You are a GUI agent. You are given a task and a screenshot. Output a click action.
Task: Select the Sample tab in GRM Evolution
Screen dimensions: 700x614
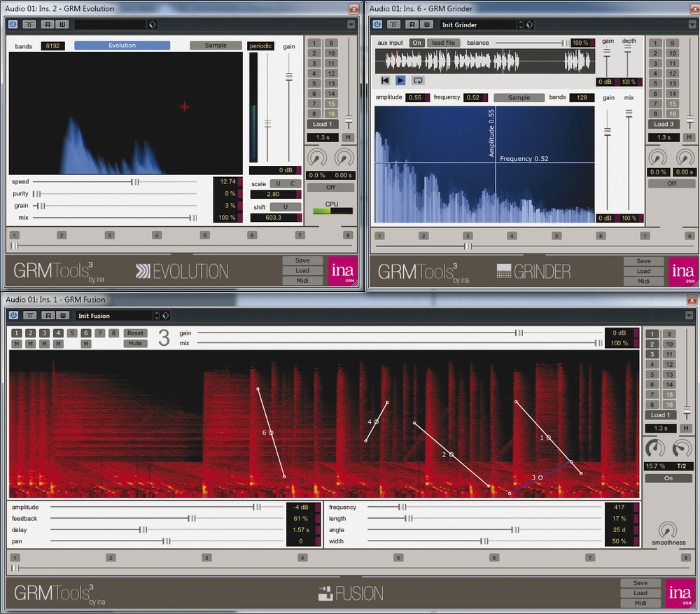(x=216, y=45)
